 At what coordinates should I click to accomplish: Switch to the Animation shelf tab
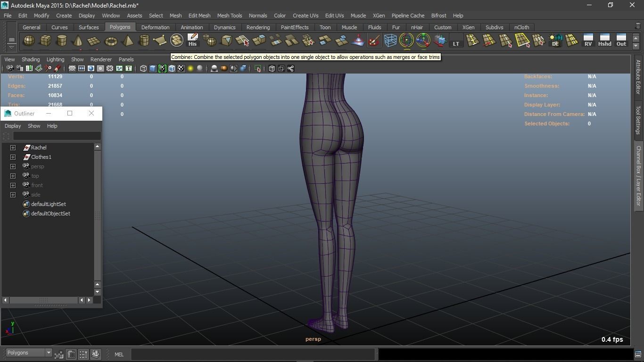click(x=192, y=27)
